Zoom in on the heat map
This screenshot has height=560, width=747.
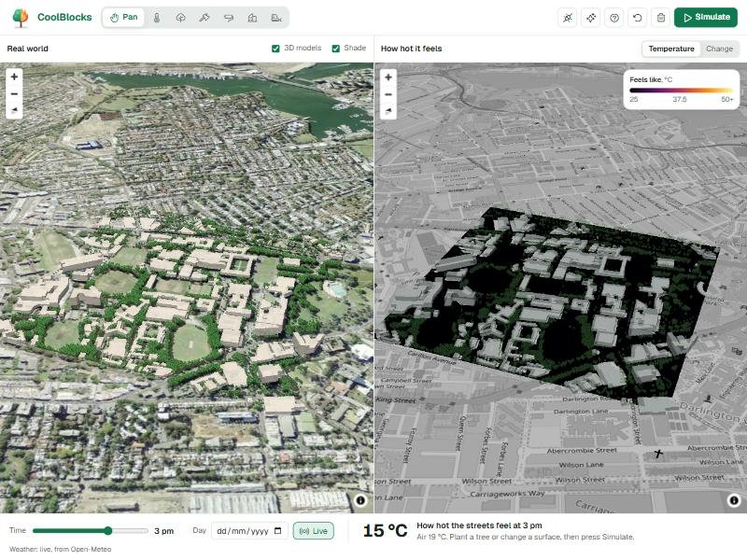click(x=388, y=77)
